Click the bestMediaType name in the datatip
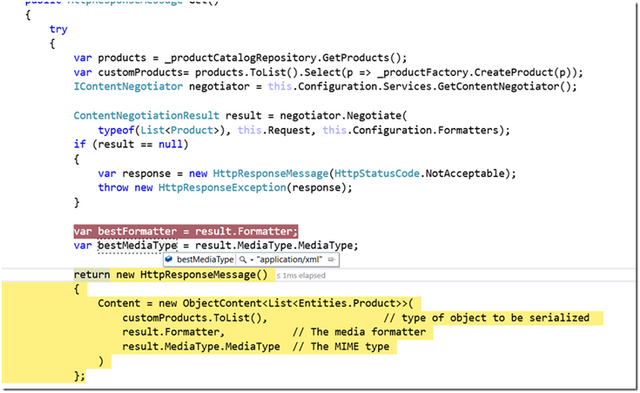Screen dimensions: 640x393 [205, 260]
